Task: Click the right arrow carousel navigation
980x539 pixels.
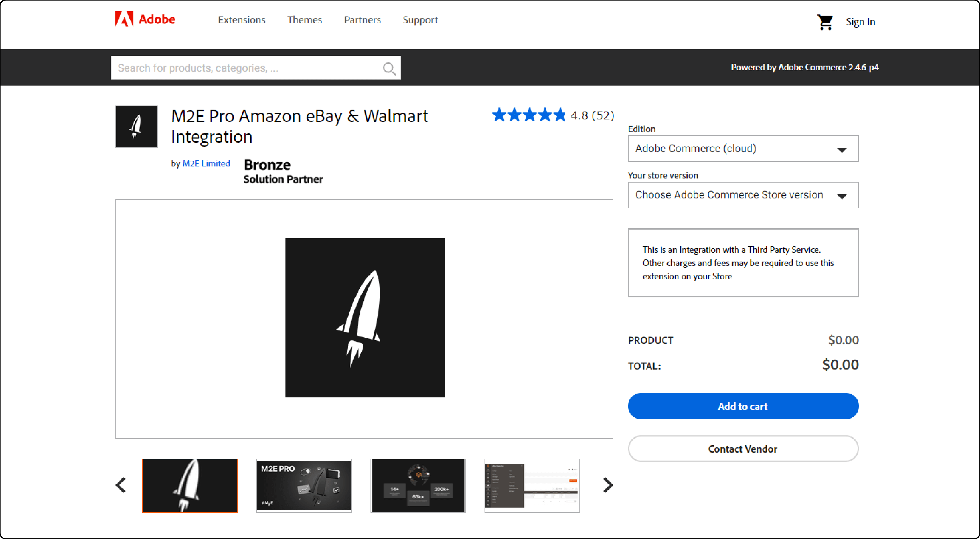Action: coord(609,485)
